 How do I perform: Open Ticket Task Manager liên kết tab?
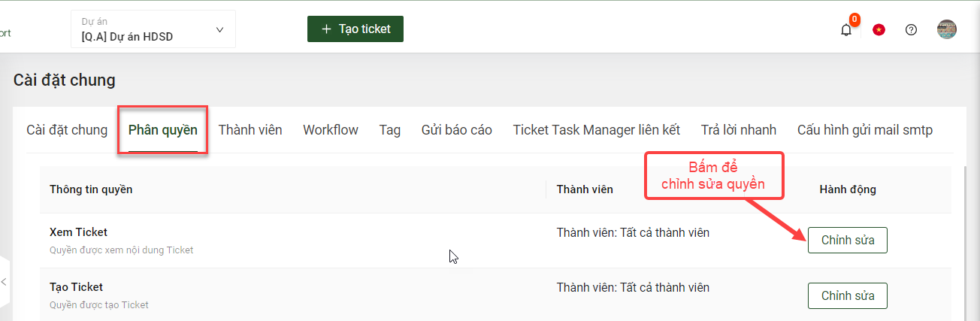(597, 130)
